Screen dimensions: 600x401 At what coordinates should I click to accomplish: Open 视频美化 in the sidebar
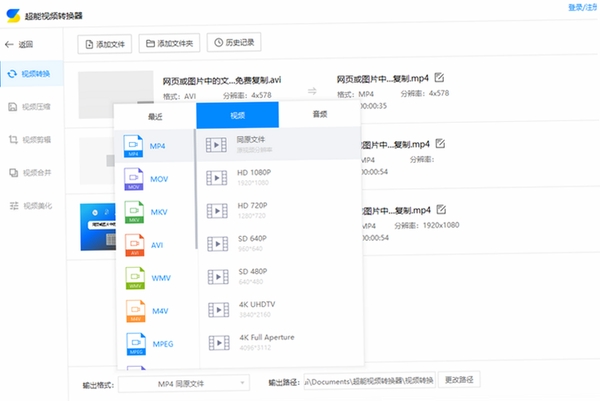pyautogui.click(x=31, y=206)
